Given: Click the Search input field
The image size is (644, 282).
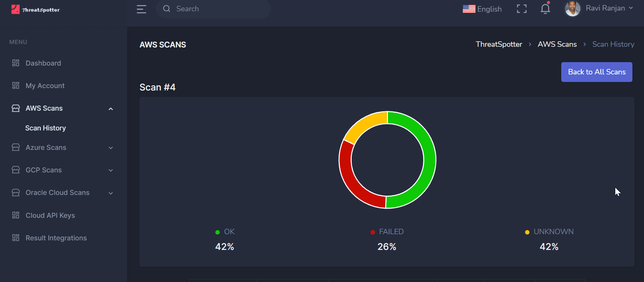Looking at the screenshot, I should (213, 9).
